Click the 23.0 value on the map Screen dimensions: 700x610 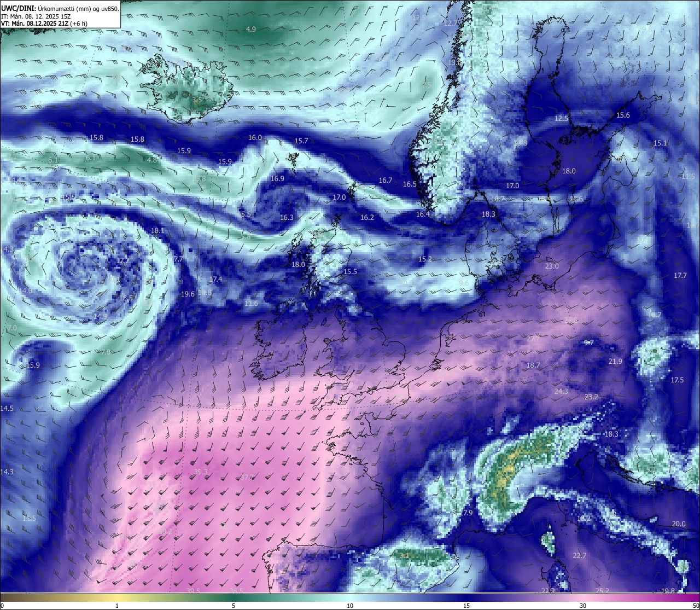coord(552,266)
